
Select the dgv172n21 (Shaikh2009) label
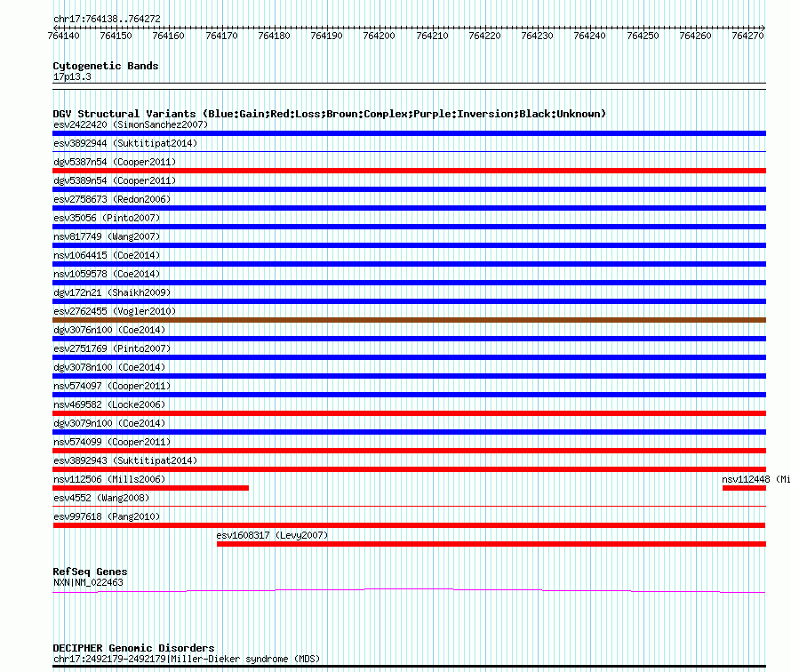click(x=112, y=292)
